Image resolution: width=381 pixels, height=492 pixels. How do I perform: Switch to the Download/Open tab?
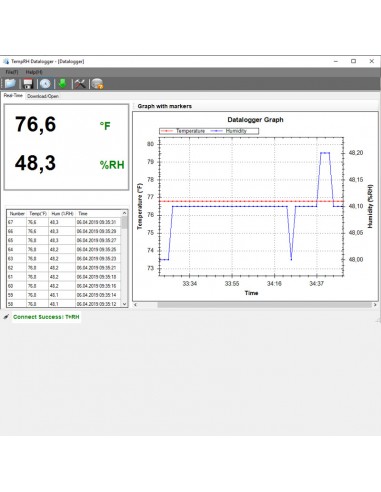pos(43,96)
